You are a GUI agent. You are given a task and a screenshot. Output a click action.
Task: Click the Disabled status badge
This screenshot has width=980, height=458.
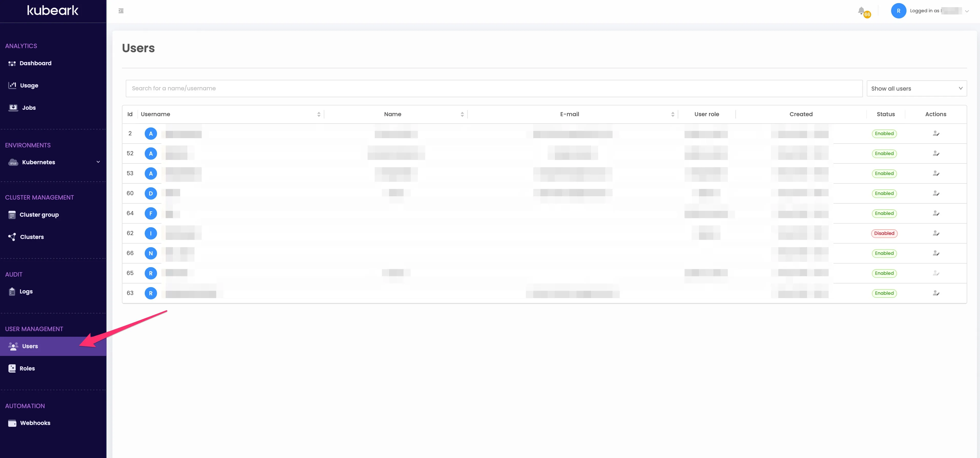click(x=884, y=233)
